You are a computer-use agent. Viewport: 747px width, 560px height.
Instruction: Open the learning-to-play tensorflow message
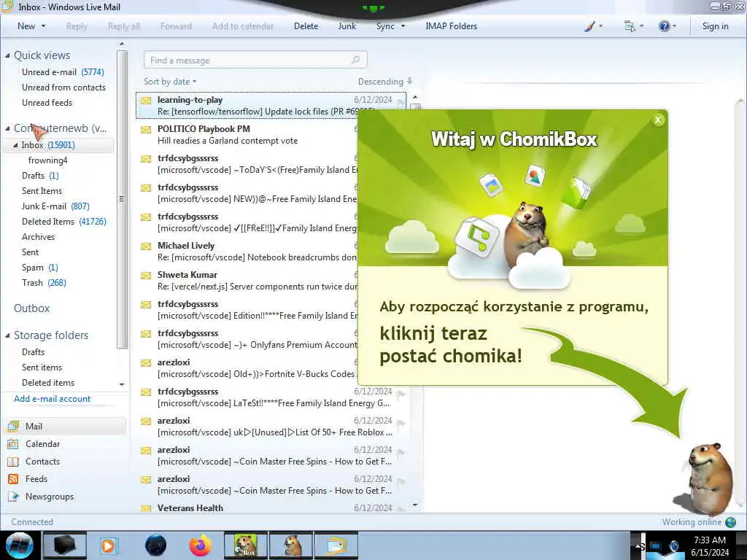(271, 105)
